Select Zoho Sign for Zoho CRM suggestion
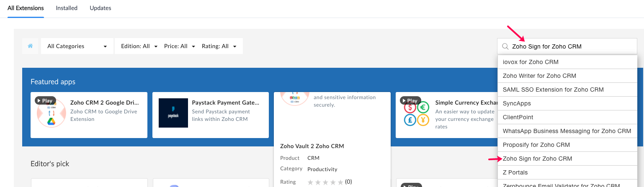The height and width of the screenshot is (187, 644). [567, 159]
